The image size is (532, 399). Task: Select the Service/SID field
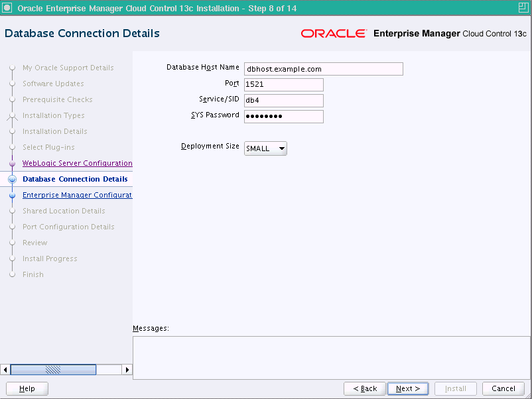[x=284, y=100]
